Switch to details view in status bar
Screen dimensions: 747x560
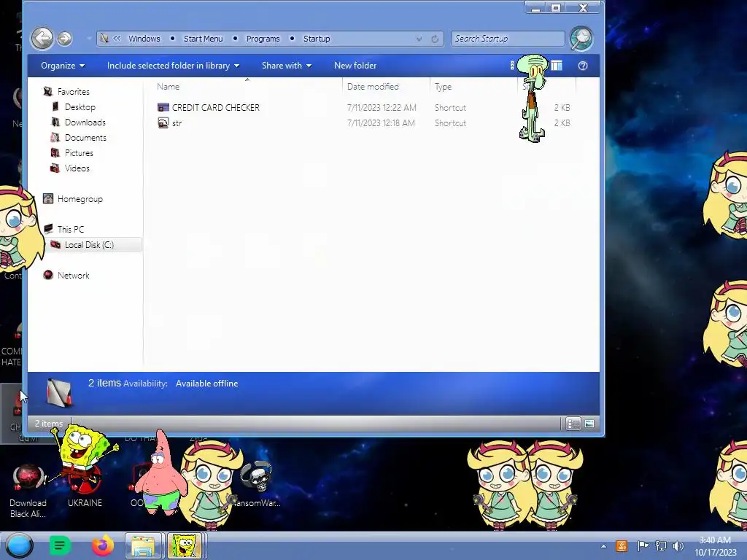573,424
